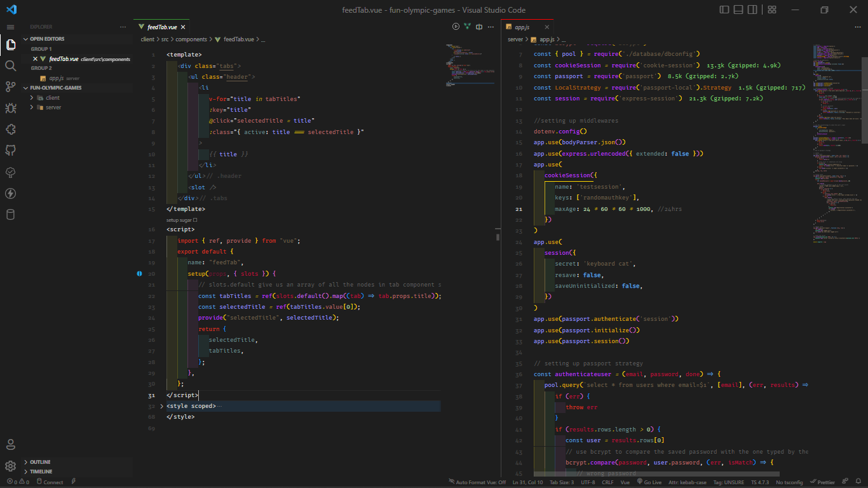
Task: Click the feedback icon beside Prettier
Action: 845,482
